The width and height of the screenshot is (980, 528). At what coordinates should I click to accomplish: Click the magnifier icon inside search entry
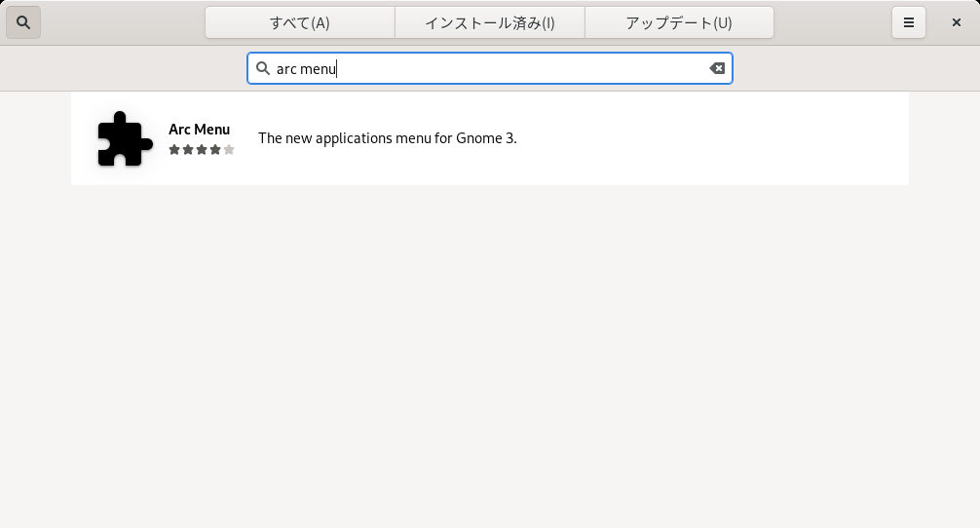click(x=263, y=68)
